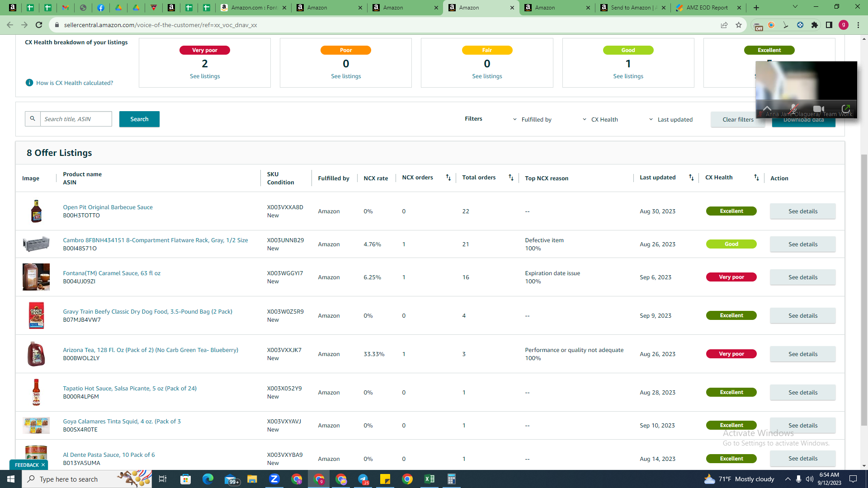Open How is CX Health calculated link

(x=75, y=83)
